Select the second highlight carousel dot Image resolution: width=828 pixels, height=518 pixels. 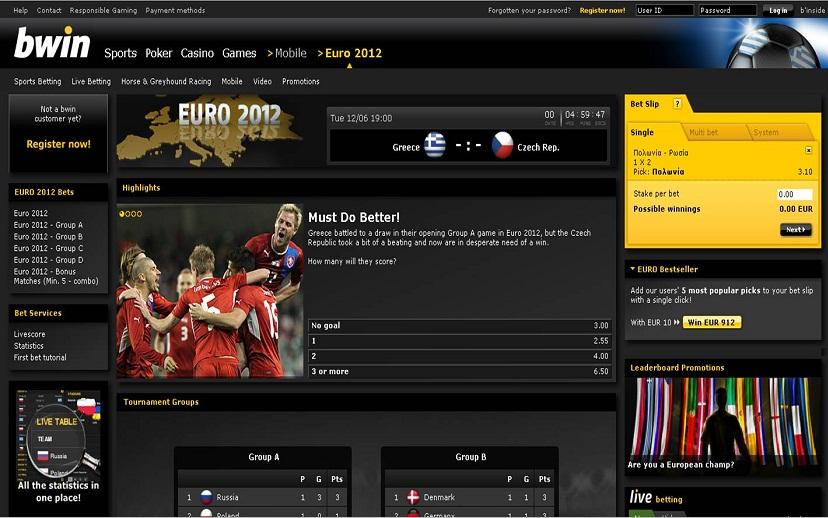tap(128, 214)
